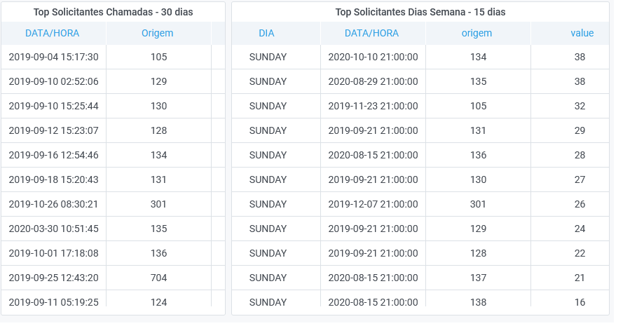This screenshot has width=644, height=326.
Task: Click cell 2020-03-30 10:51:45
Action: tap(53, 229)
